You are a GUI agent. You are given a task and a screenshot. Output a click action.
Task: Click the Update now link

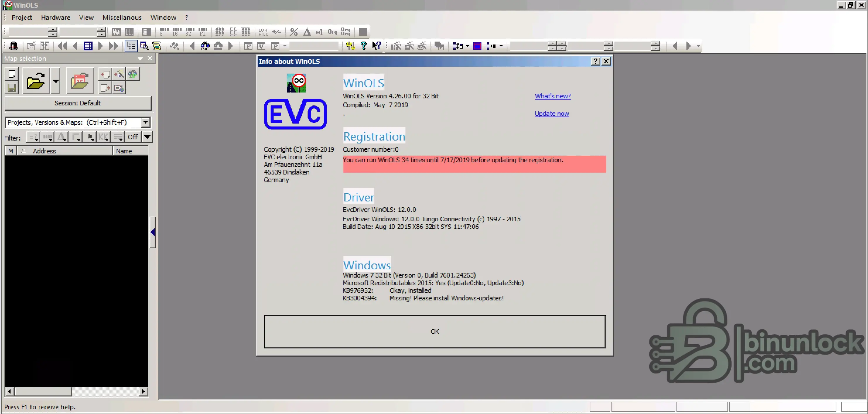552,114
